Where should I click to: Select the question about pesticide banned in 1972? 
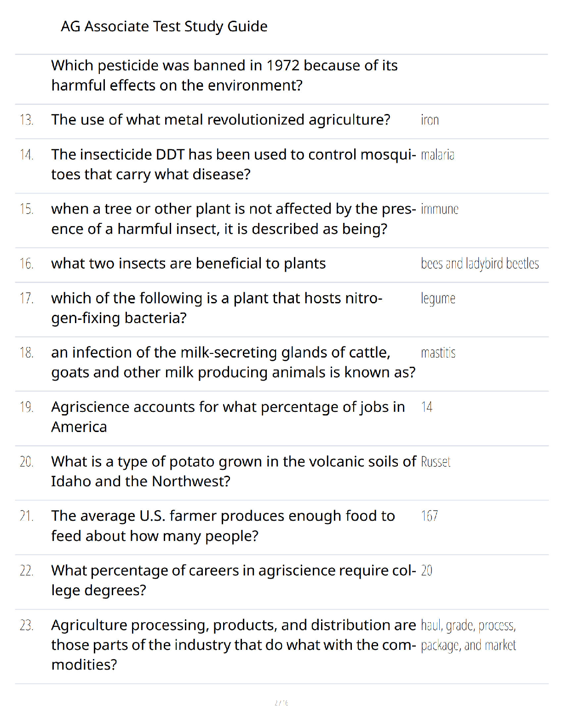(x=224, y=75)
